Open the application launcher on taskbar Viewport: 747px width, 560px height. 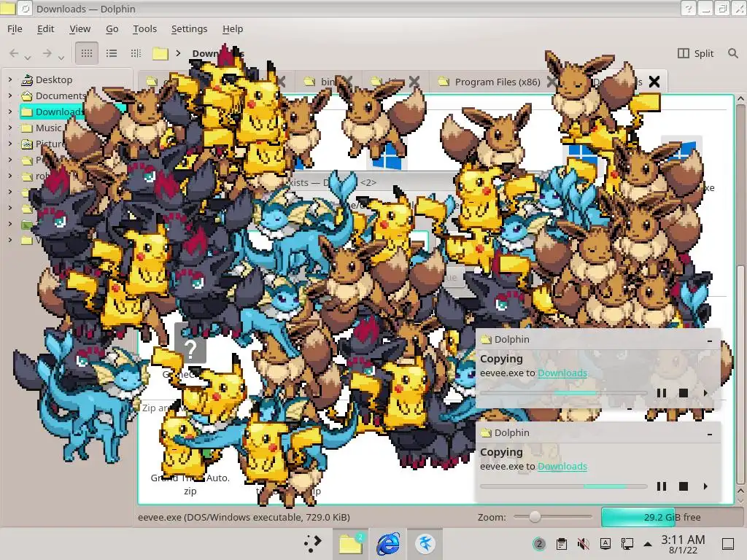[313, 543]
